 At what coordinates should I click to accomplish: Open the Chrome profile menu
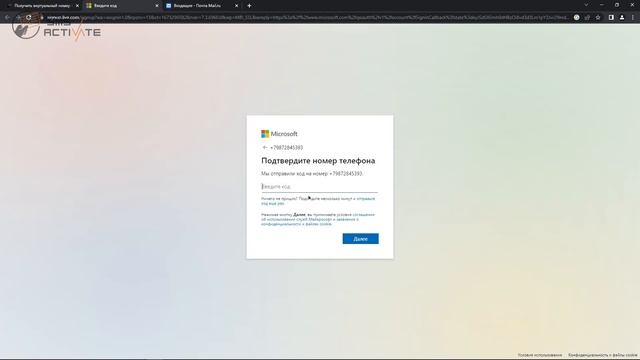[622, 18]
